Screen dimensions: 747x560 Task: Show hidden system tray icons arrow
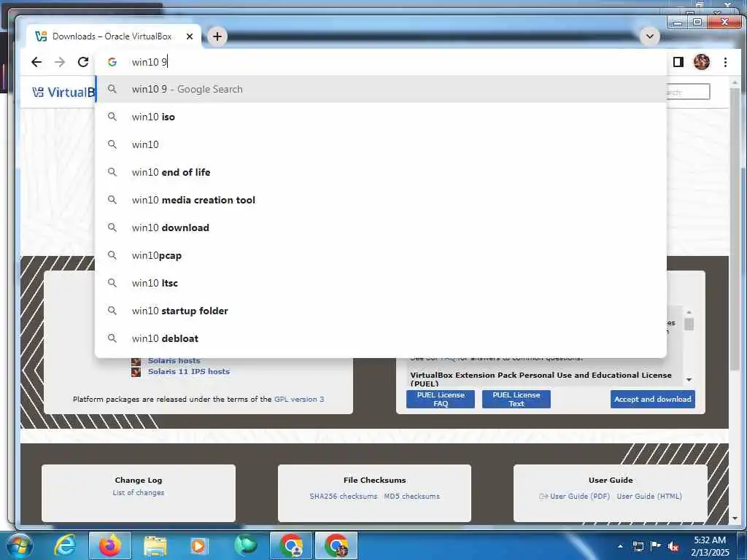tap(620, 546)
